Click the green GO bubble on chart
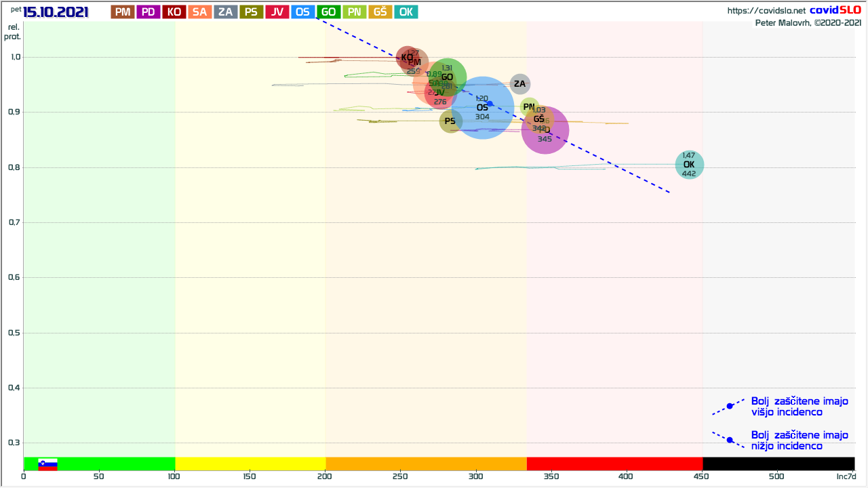Image resolution: width=868 pixels, height=488 pixels. [448, 78]
